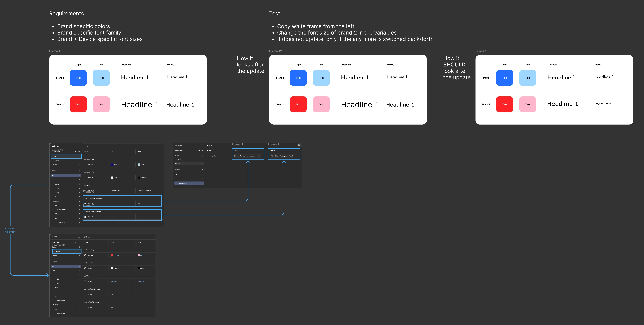Viewport: 644px width, 325px height.
Task: Click search icon in Device variables panel
Action: click(299, 145)
